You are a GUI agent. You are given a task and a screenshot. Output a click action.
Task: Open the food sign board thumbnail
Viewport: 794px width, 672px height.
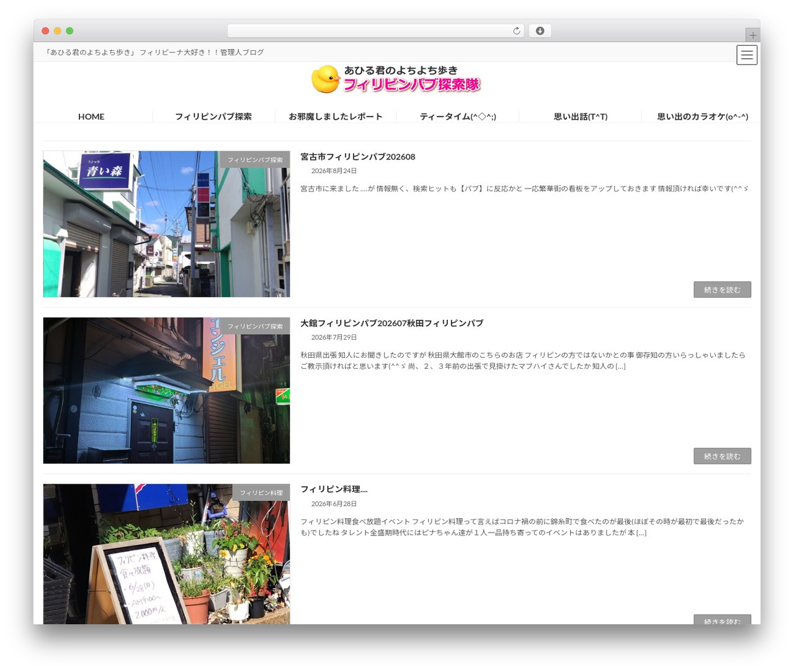(166, 554)
